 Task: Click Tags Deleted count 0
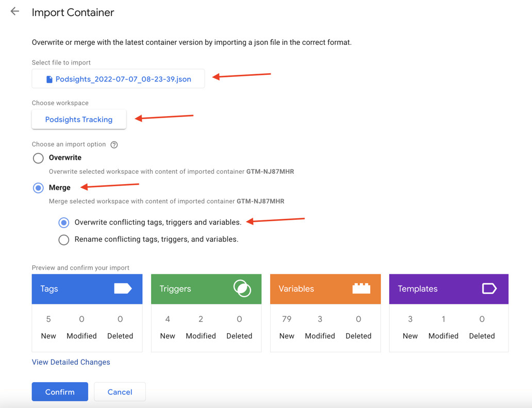pyautogui.click(x=120, y=319)
